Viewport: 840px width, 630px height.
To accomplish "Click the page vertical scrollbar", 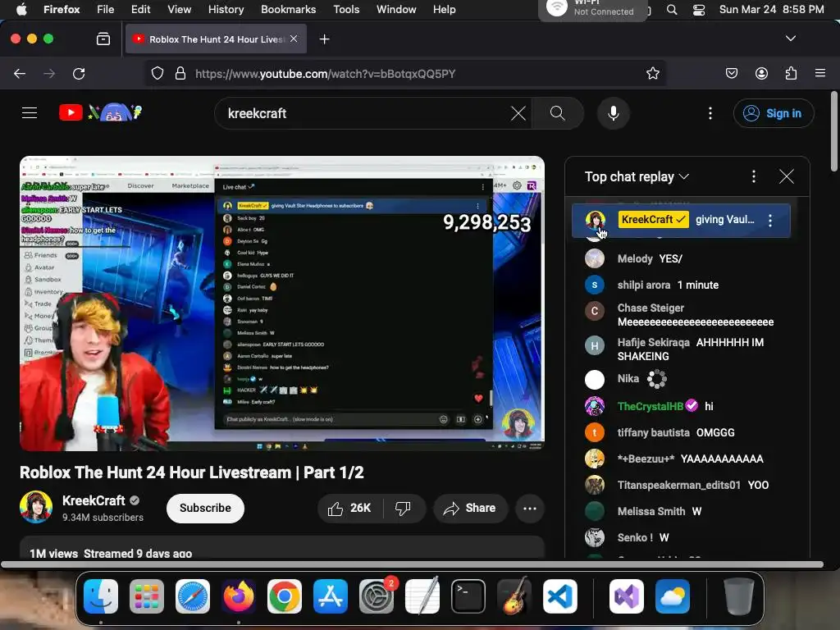I will click(x=834, y=131).
